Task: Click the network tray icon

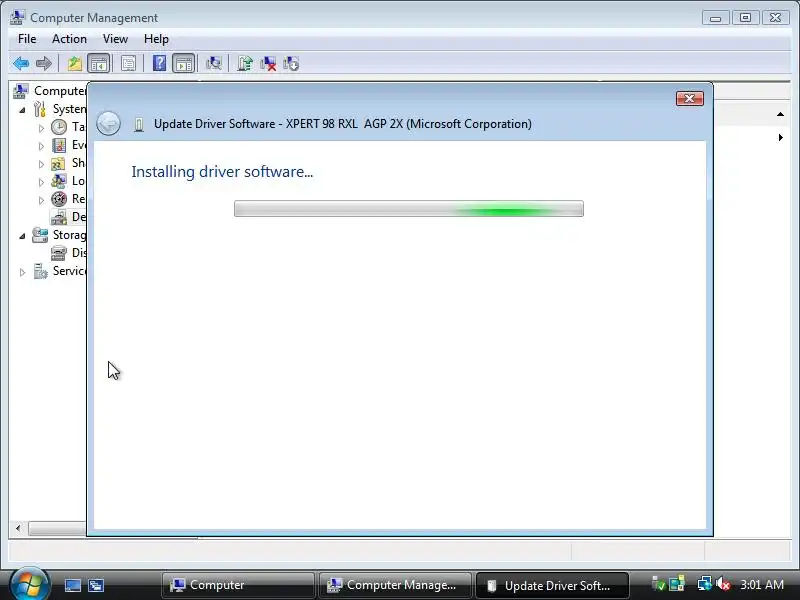Action: [x=705, y=583]
